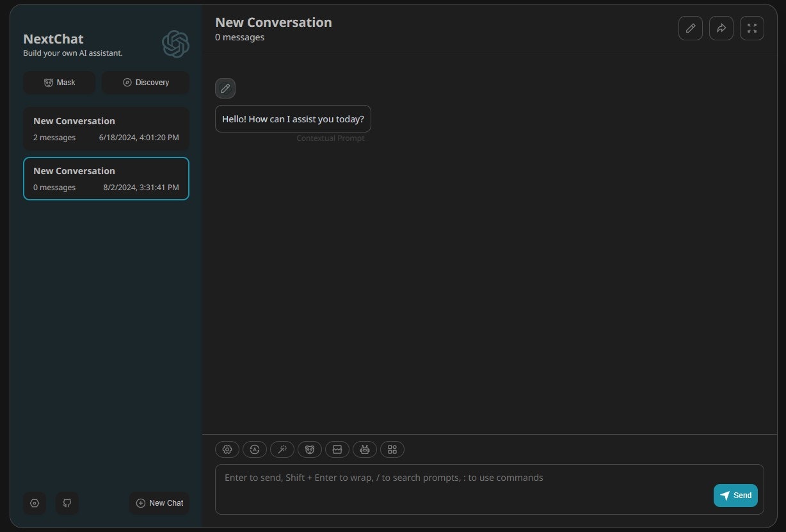Start a New Chat

159,503
